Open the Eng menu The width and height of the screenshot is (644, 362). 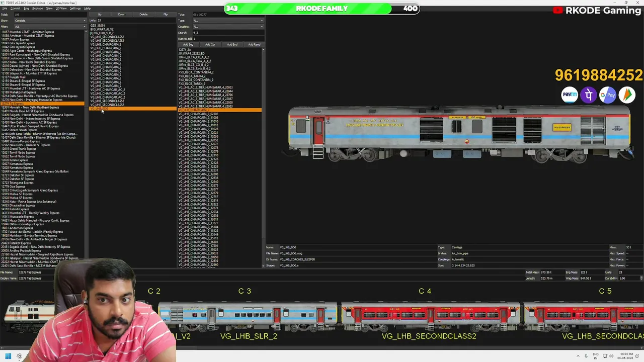point(26,9)
